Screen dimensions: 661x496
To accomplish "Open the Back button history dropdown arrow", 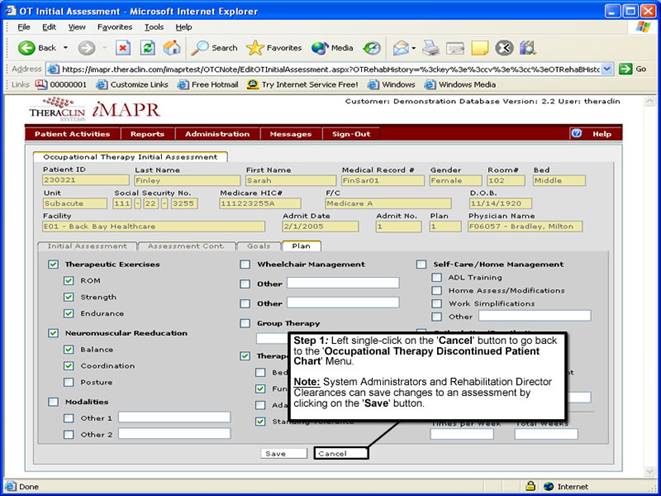I will click(x=65, y=47).
